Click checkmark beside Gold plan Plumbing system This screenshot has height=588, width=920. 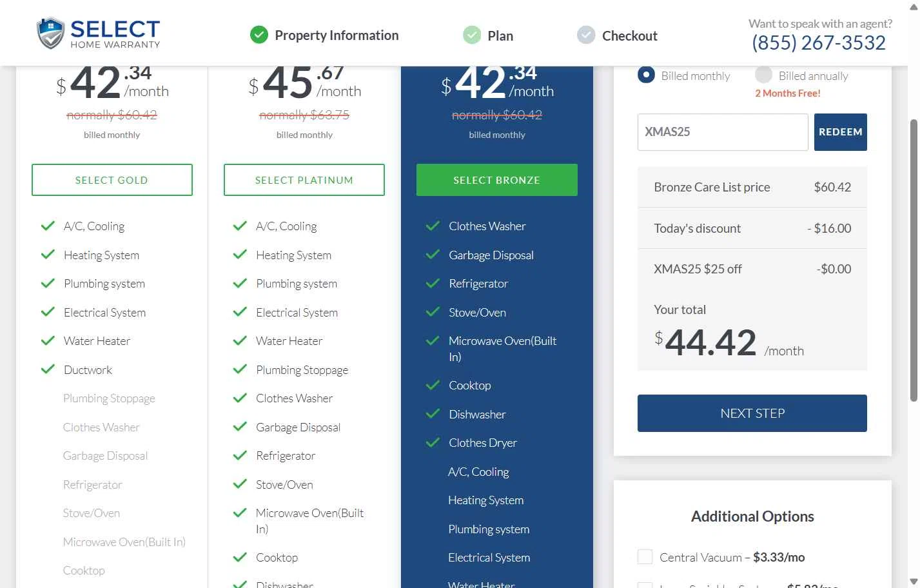tap(48, 283)
